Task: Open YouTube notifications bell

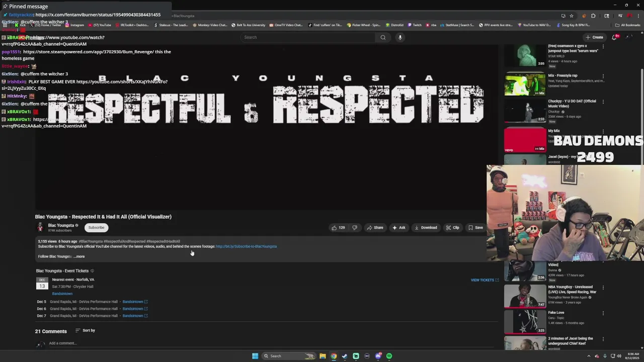Action: click(614, 37)
